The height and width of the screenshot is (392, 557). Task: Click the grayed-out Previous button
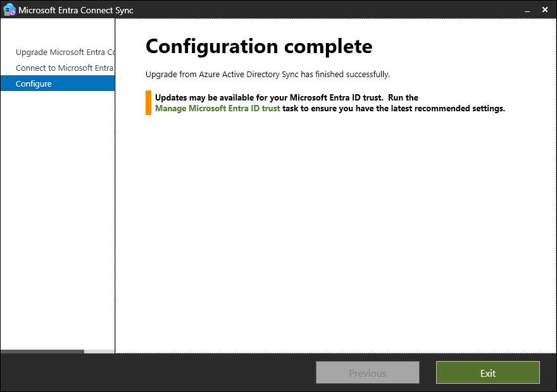(368, 373)
